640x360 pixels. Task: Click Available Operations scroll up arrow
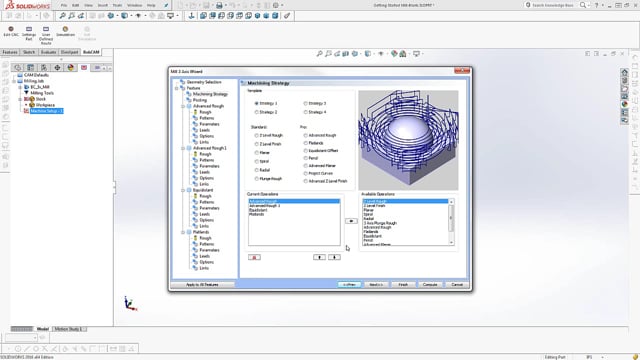point(451,202)
